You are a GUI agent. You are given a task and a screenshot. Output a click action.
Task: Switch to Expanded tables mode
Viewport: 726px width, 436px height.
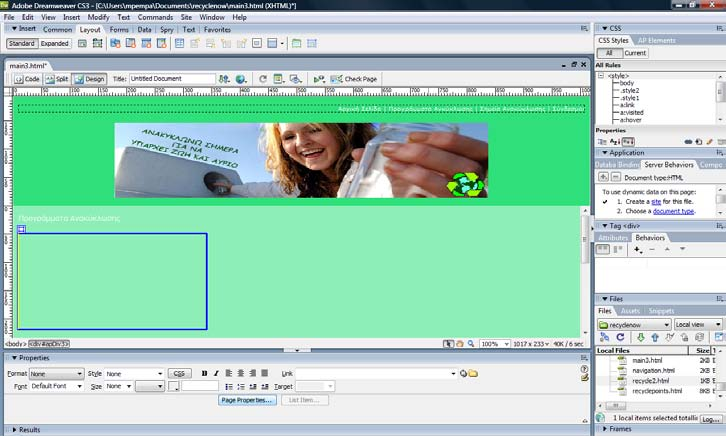(55, 44)
